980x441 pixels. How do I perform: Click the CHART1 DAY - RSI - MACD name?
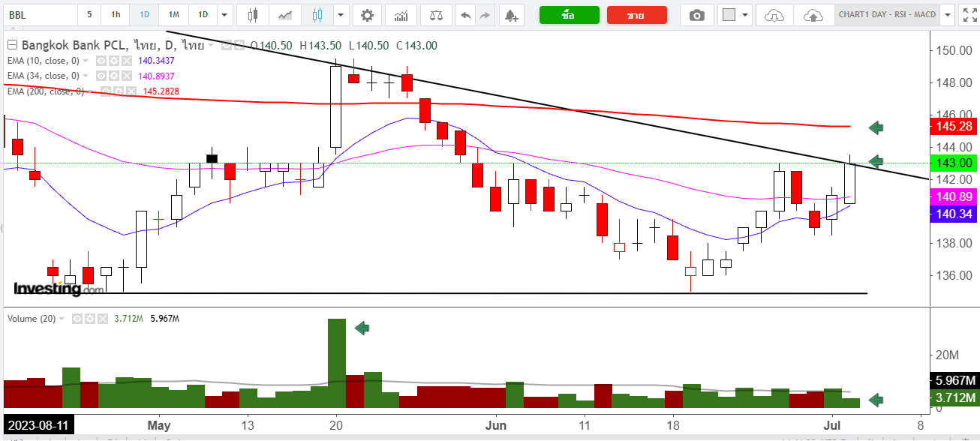[886, 14]
